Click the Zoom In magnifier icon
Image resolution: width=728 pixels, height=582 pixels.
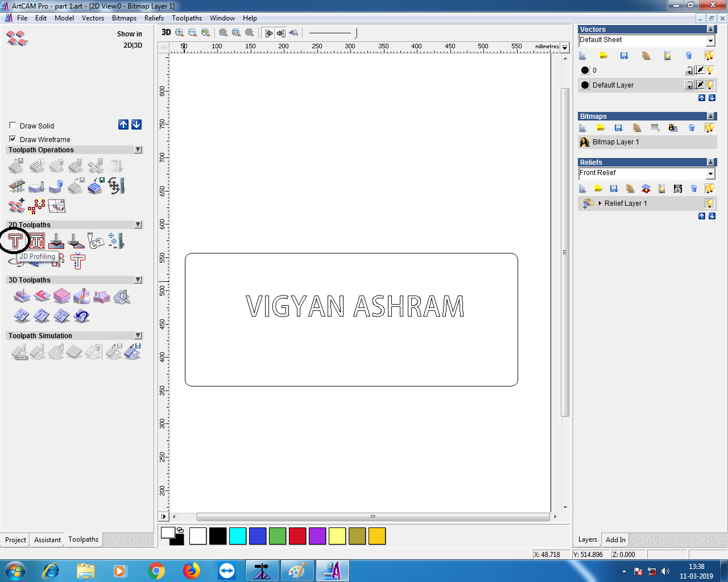point(180,33)
